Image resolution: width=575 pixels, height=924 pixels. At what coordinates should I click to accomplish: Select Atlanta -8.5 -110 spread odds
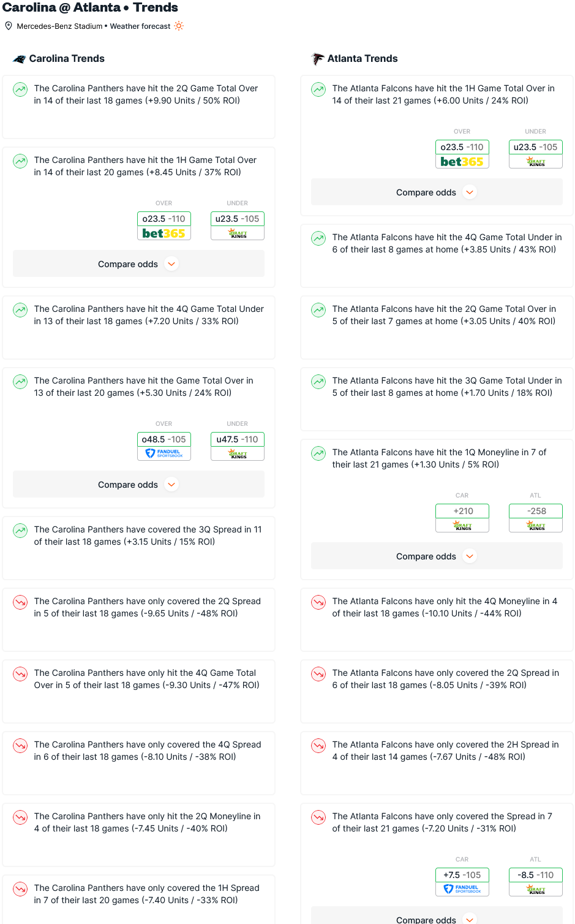[x=536, y=875]
